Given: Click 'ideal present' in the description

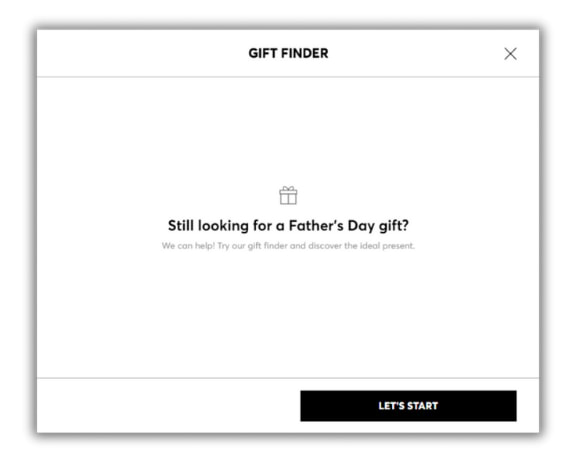Looking at the screenshot, I should [387, 246].
